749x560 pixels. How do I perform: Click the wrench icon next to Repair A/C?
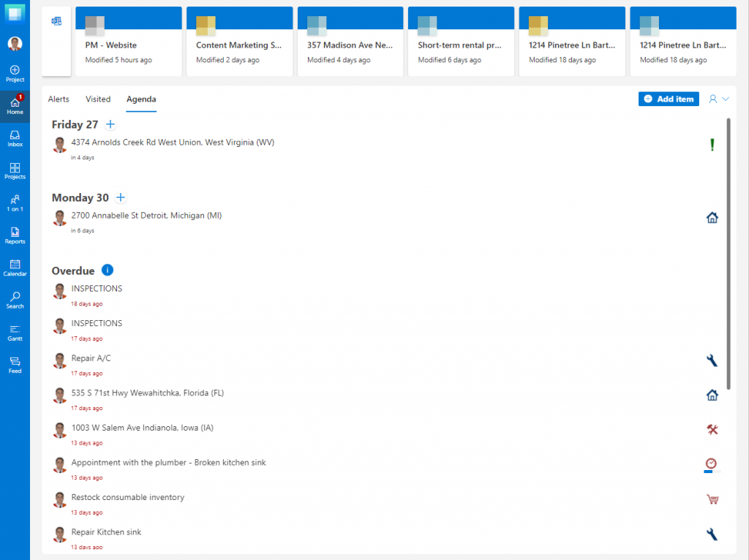[x=712, y=360]
